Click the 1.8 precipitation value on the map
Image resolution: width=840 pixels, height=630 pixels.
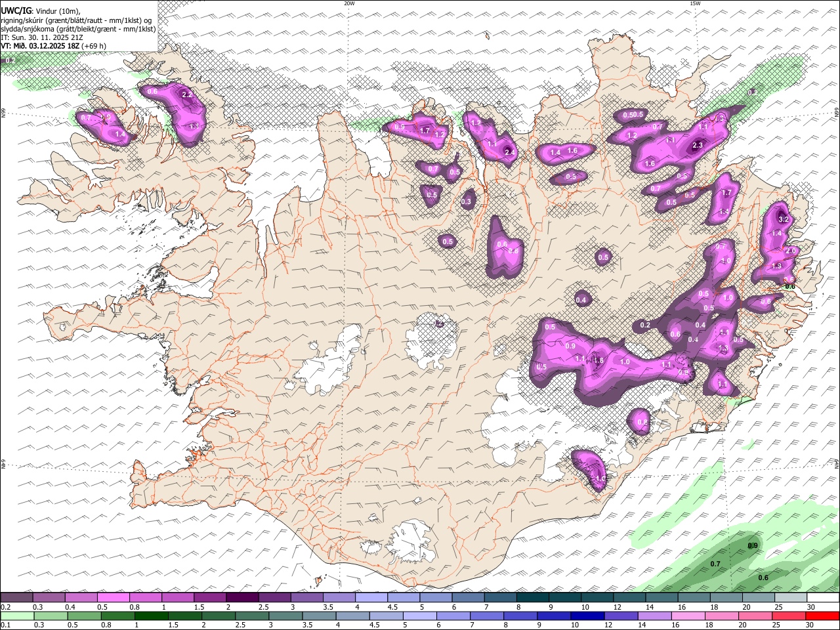click(x=598, y=360)
